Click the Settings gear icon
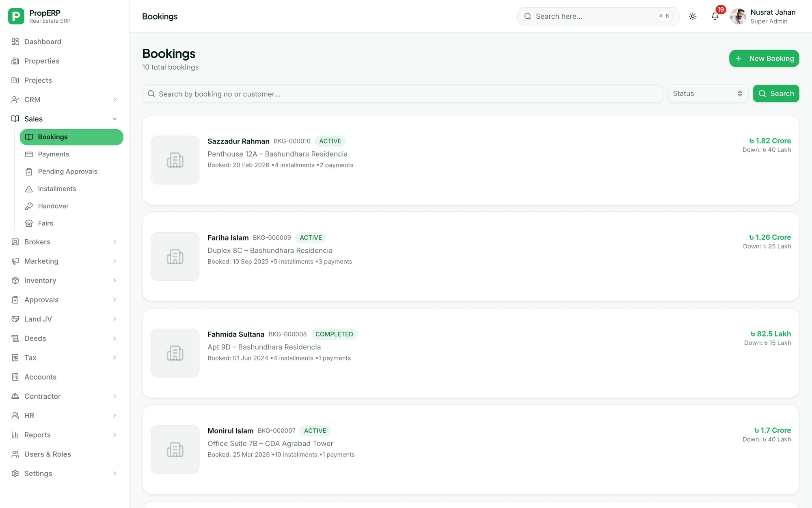This screenshot has width=812, height=508. 15,473
